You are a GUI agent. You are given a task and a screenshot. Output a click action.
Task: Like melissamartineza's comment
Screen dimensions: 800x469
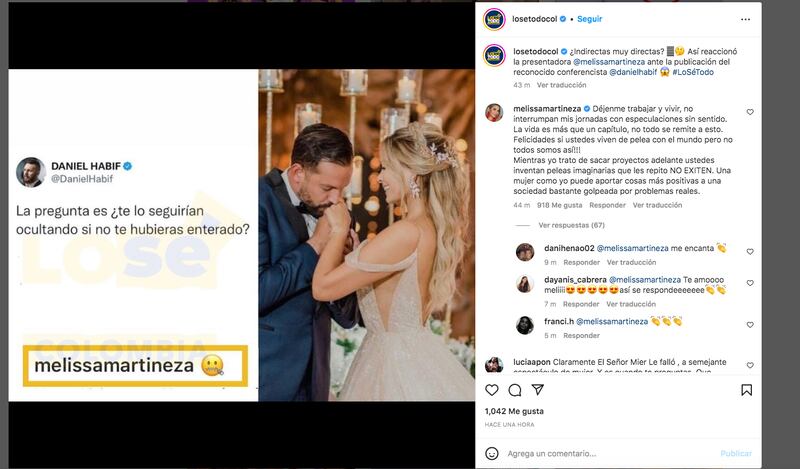click(750, 112)
